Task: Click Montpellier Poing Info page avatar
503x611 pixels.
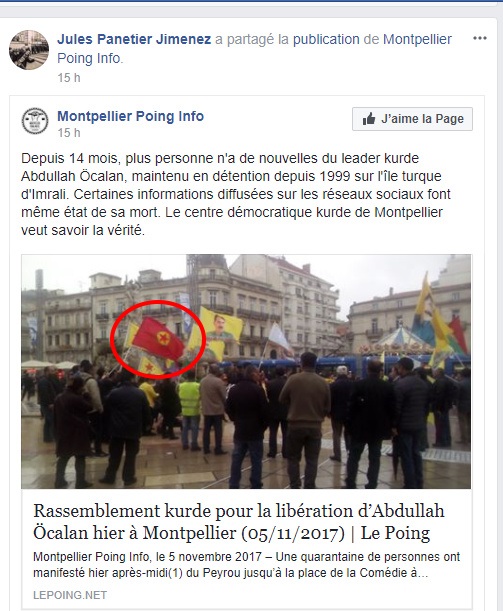Action: tap(35, 121)
